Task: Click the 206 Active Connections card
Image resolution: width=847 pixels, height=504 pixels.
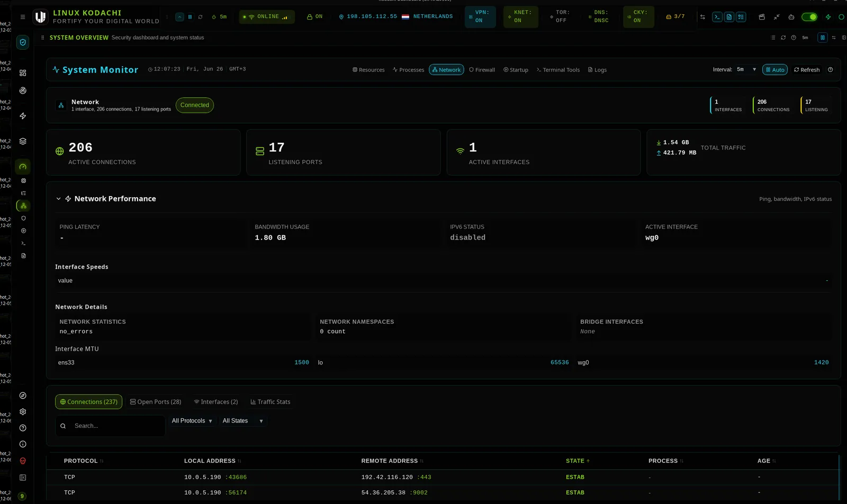Action: pyautogui.click(x=143, y=153)
